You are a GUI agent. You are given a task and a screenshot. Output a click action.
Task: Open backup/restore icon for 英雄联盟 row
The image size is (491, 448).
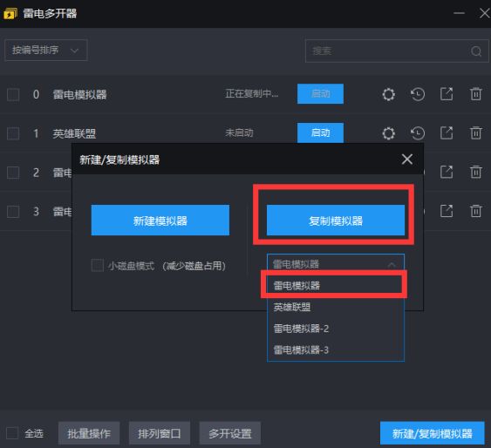coord(418,133)
